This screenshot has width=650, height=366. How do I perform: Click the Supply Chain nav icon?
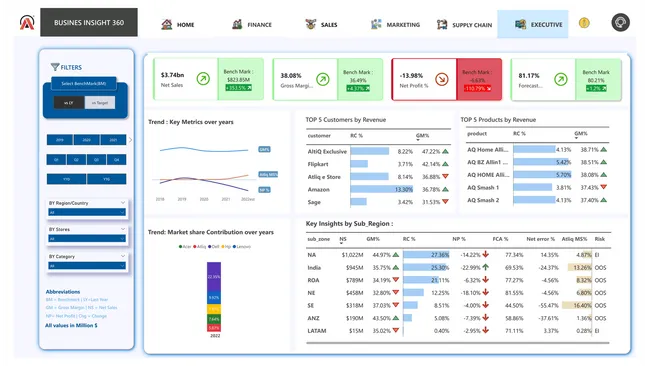point(442,24)
